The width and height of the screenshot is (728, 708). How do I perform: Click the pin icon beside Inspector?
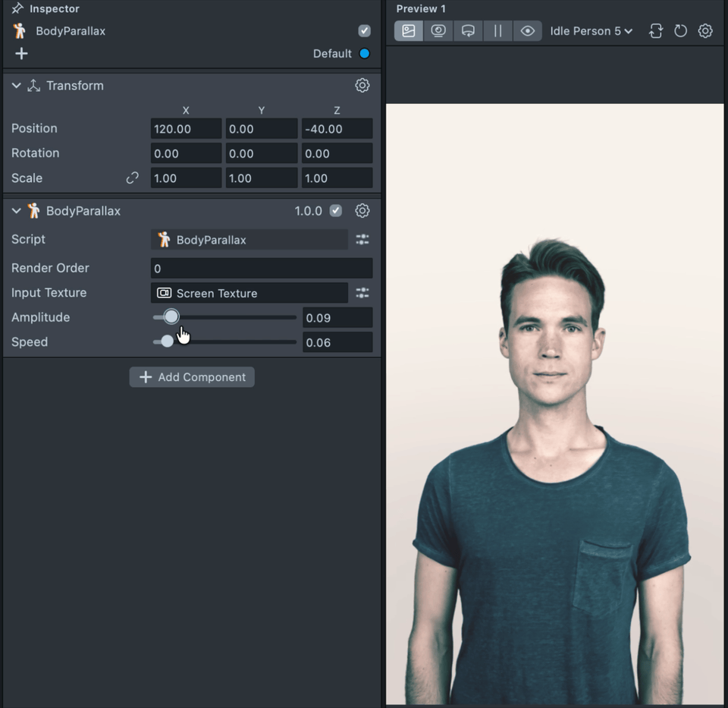(x=17, y=9)
